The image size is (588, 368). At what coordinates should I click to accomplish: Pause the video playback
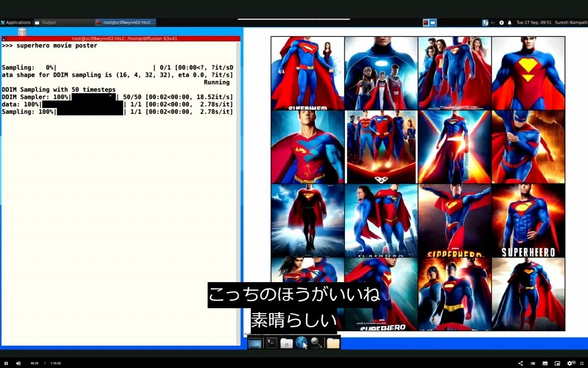6,363
